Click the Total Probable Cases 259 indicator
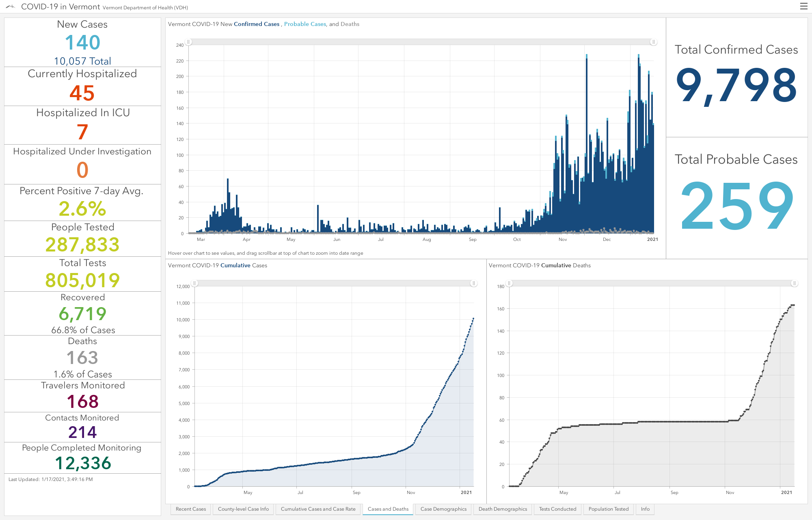Image resolution: width=812 pixels, height=520 pixels. point(736,198)
